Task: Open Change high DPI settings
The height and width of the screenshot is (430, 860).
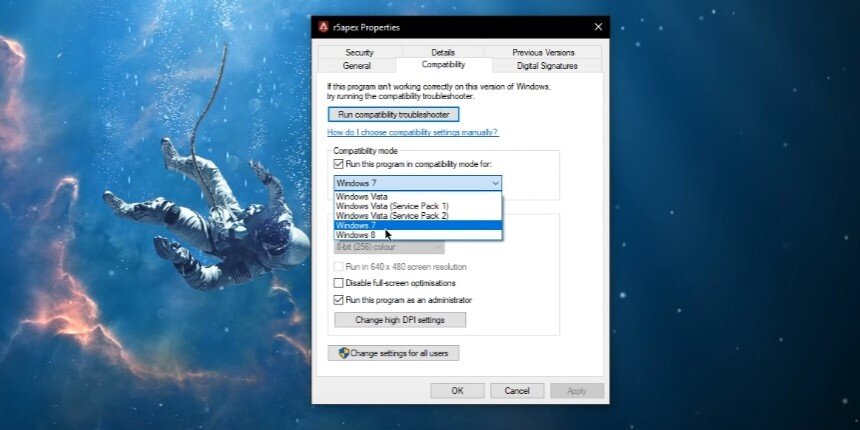Action: point(400,320)
